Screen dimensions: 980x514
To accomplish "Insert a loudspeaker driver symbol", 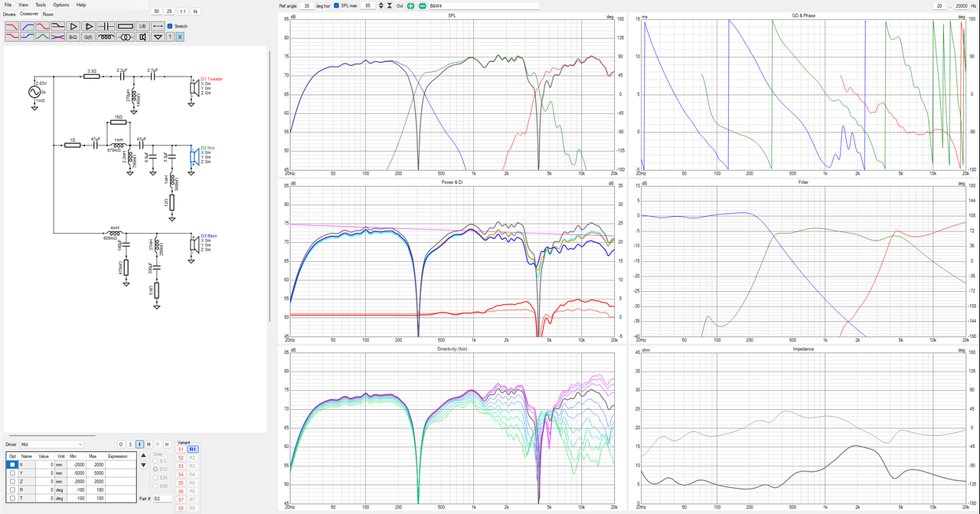I will click(142, 36).
